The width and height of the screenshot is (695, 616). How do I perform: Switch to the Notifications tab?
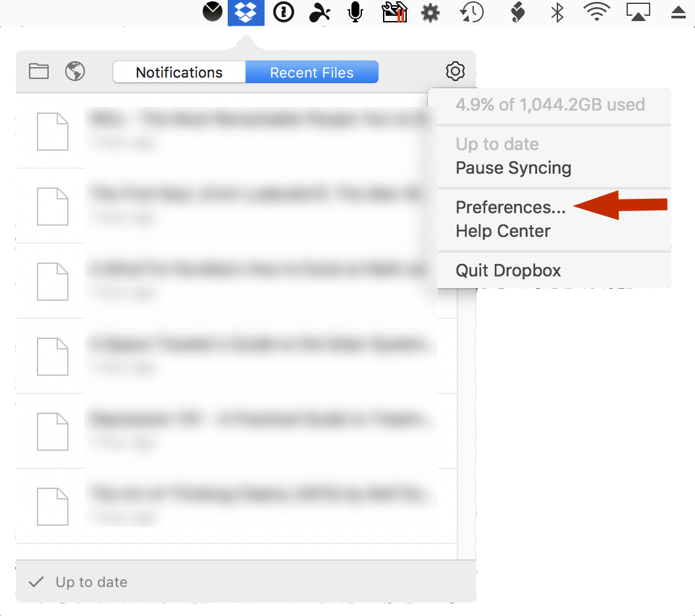pos(179,72)
